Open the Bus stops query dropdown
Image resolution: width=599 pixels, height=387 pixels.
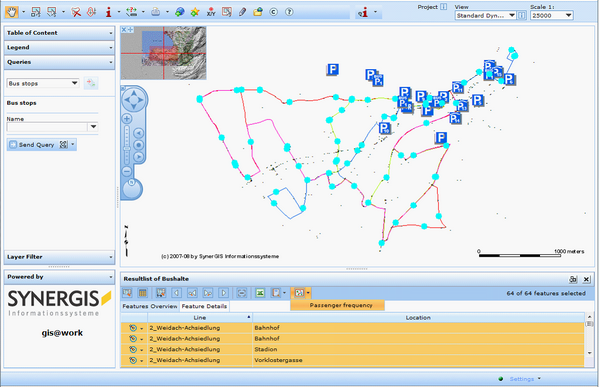coord(74,83)
